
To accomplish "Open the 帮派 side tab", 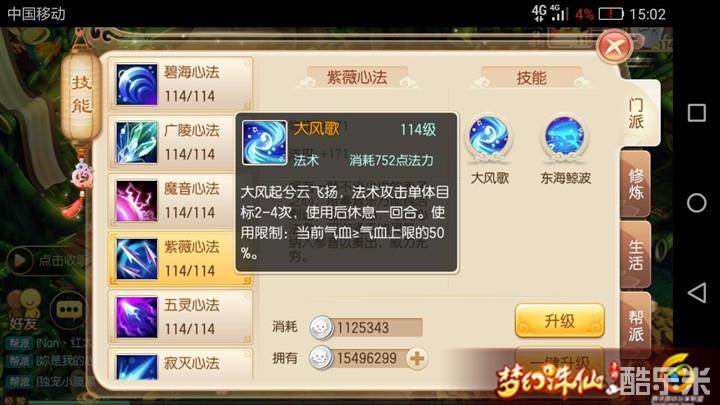I will point(636,326).
